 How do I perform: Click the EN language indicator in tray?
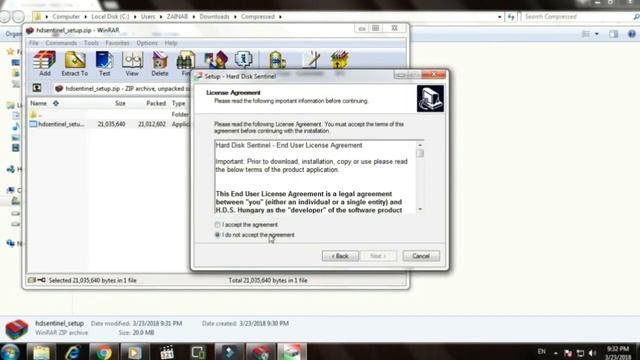542,351
